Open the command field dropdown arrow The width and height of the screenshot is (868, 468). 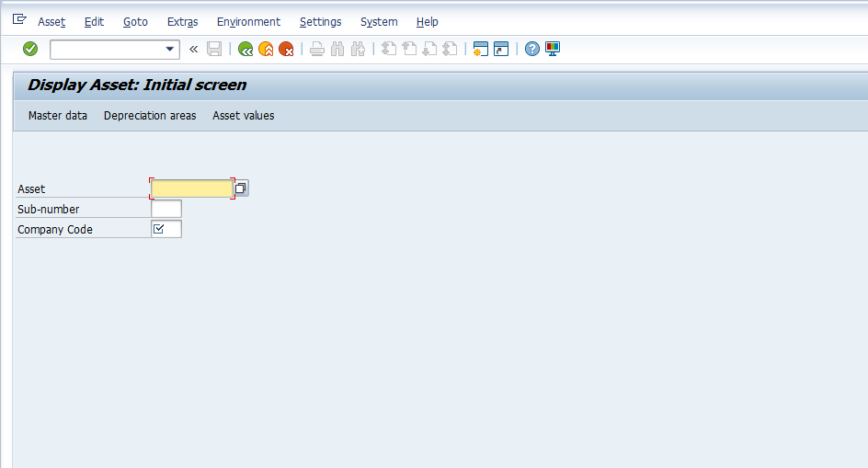tap(170, 50)
